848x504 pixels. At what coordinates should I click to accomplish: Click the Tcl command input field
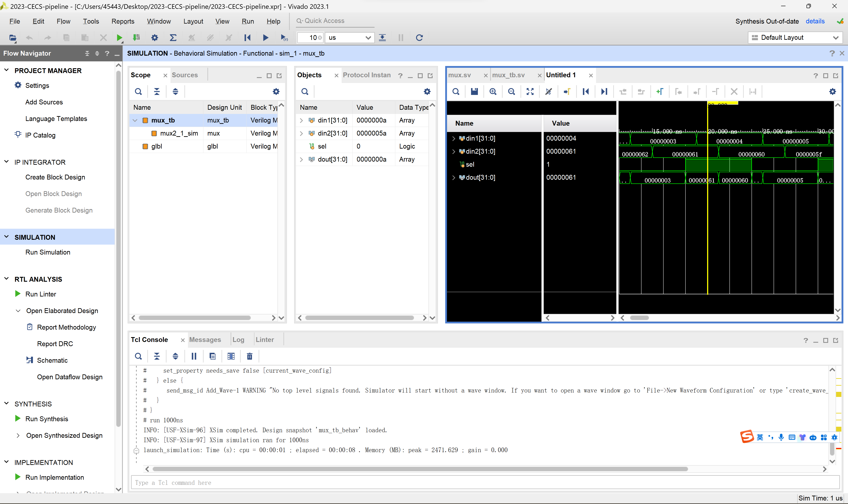point(485,483)
